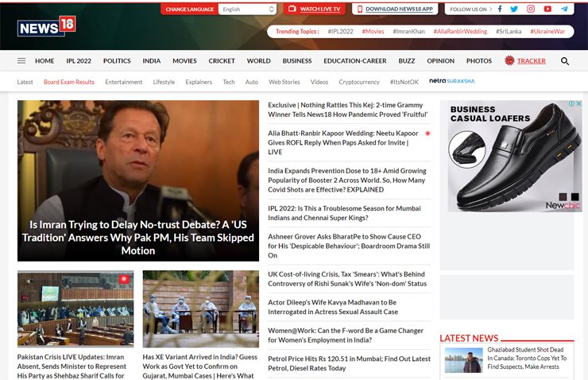Select the Videos tab
This screenshot has width=588, height=380.
coord(319,82)
